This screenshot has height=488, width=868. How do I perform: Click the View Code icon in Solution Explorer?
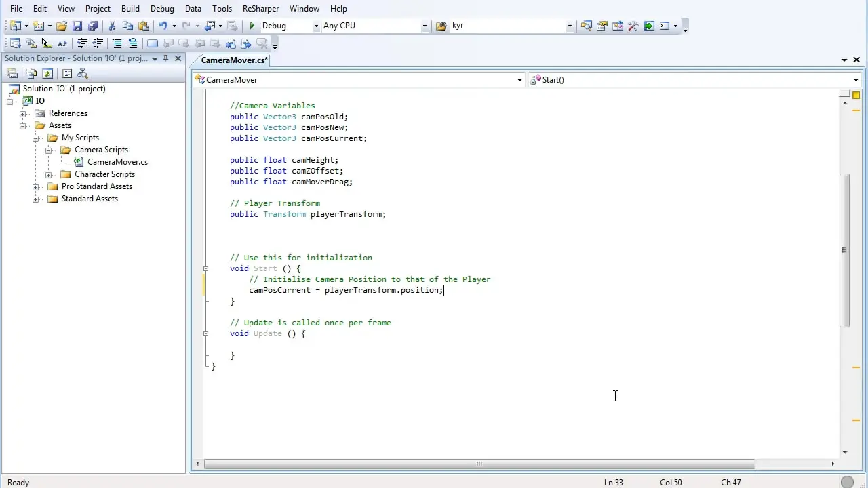[x=67, y=74]
